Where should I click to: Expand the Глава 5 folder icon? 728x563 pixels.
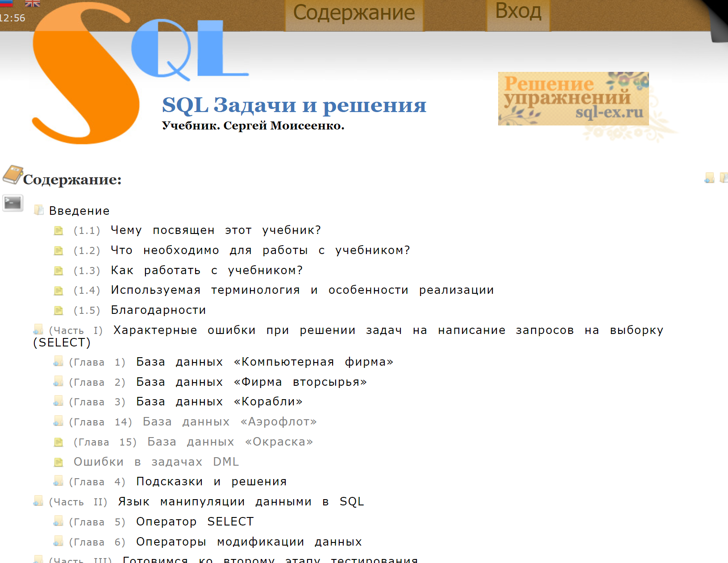(58, 521)
